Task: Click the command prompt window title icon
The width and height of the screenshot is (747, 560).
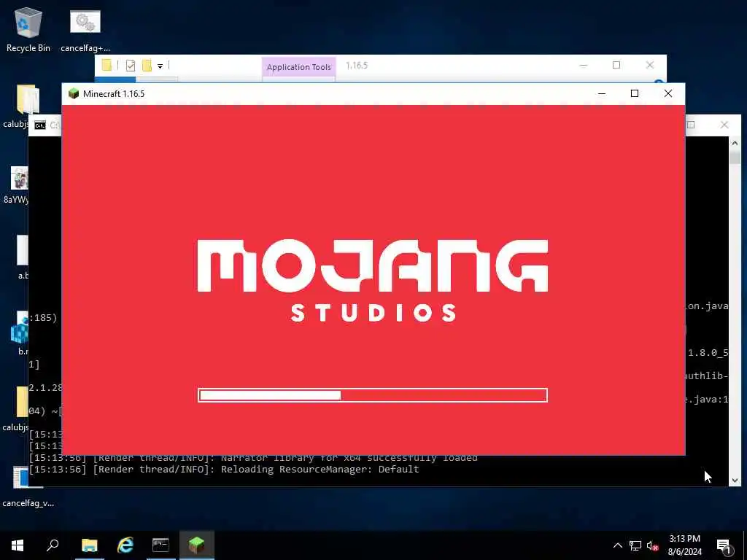Action: (40, 125)
